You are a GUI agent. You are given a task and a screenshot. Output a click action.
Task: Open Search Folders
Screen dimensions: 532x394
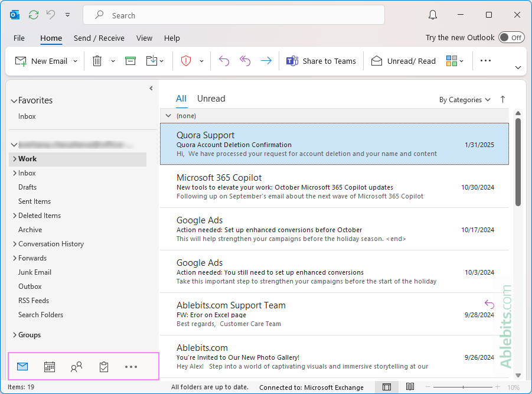[x=41, y=315]
